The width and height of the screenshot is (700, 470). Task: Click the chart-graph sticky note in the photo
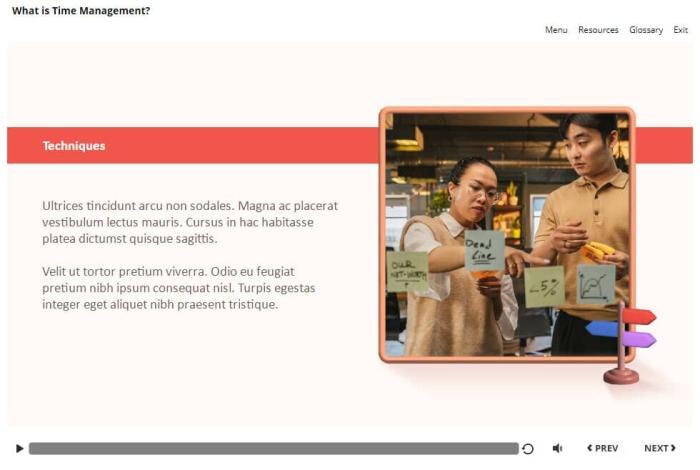[596, 285]
